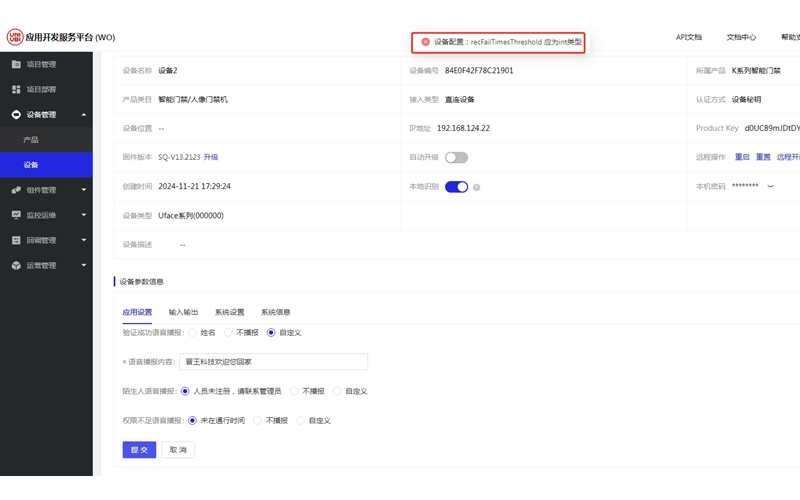
Task: Switch to the 应用设置 tab
Action: [137, 312]
